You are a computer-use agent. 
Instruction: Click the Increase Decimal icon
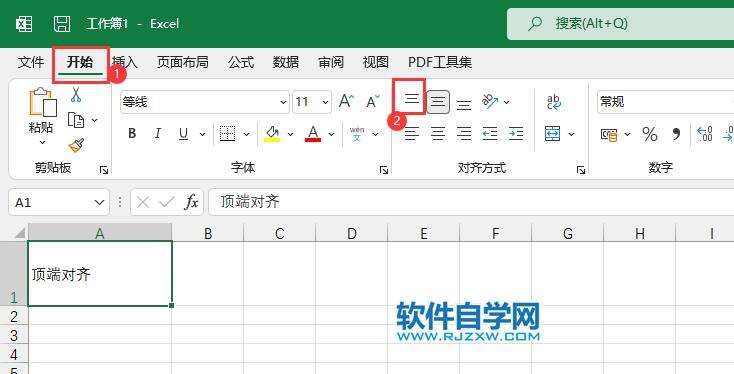[x=705, y=134]
